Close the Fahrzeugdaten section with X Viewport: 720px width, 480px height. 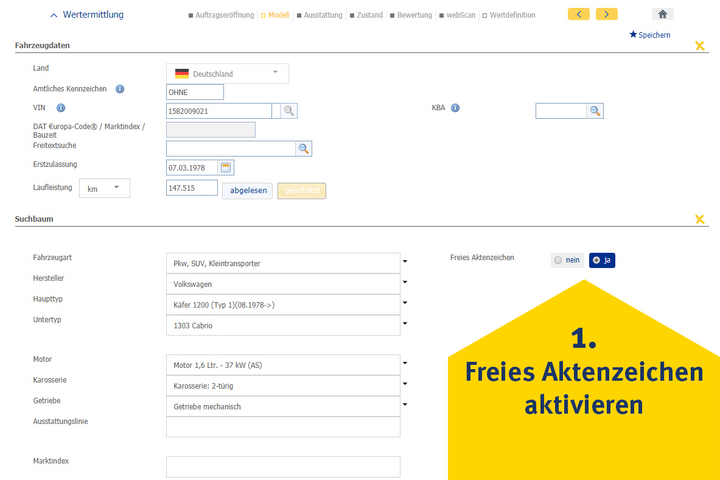point(700,46)
